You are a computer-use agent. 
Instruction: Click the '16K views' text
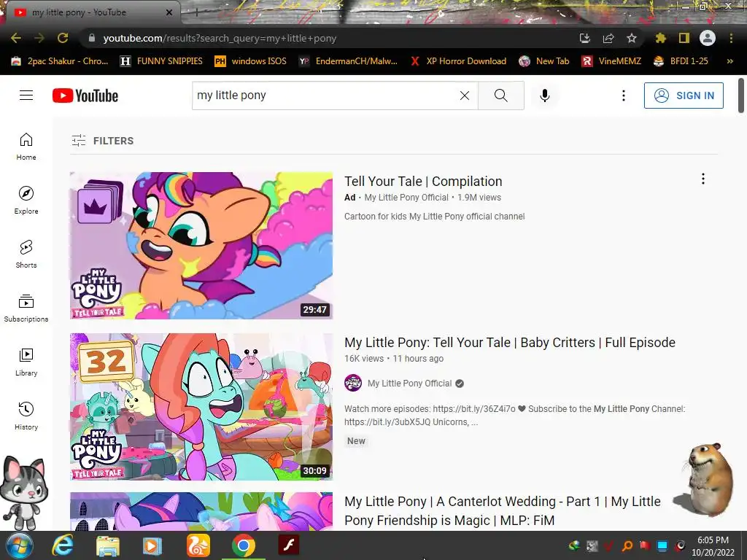(364, 359)
